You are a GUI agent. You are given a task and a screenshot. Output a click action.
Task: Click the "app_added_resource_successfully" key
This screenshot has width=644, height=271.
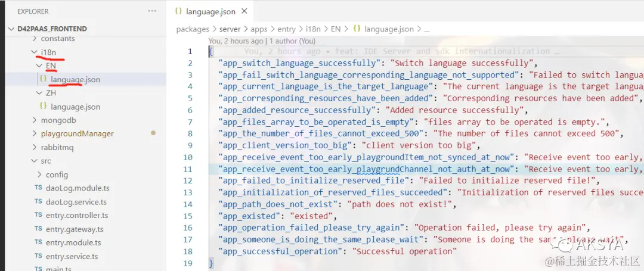pyautogui.click(x=297, y=110)
